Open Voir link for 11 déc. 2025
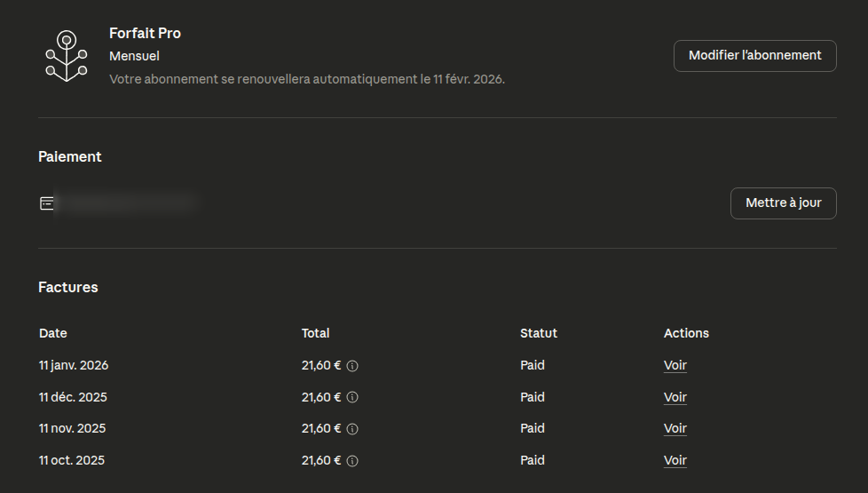This screenshot has width=868, height=493. tap(675, 397)
